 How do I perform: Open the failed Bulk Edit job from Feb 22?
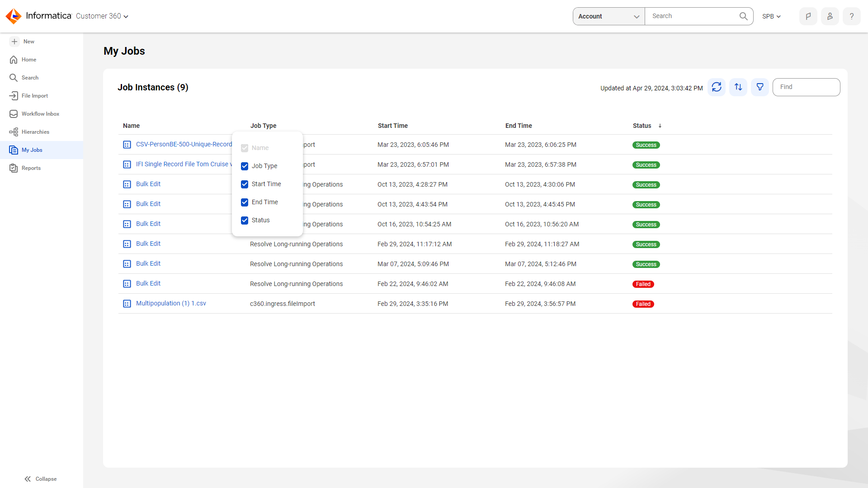[x=148, y=283]
